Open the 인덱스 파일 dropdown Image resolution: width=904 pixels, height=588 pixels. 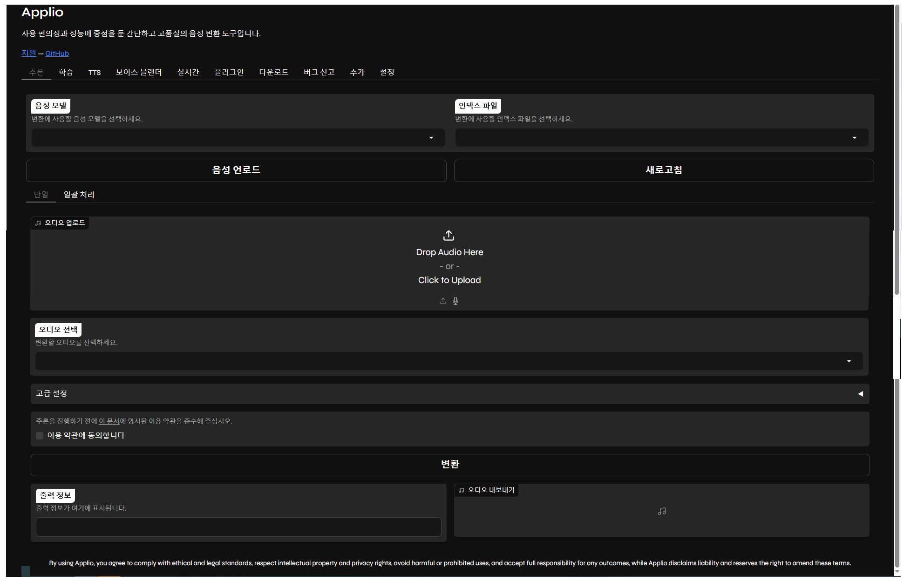(661, 138)
